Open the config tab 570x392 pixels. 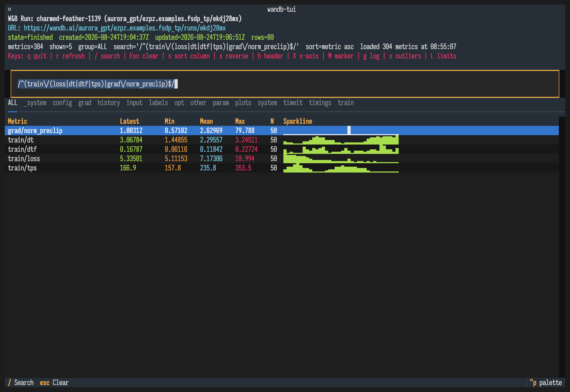pos(62,103)
